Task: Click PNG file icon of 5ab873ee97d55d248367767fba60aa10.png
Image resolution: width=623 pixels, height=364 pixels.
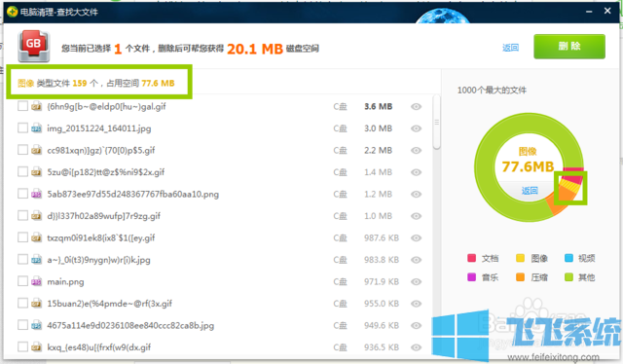Action: pos(37,194)
